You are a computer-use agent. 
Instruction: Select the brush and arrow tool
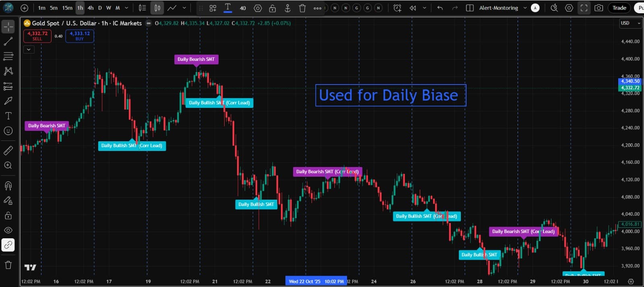point(8,101)
